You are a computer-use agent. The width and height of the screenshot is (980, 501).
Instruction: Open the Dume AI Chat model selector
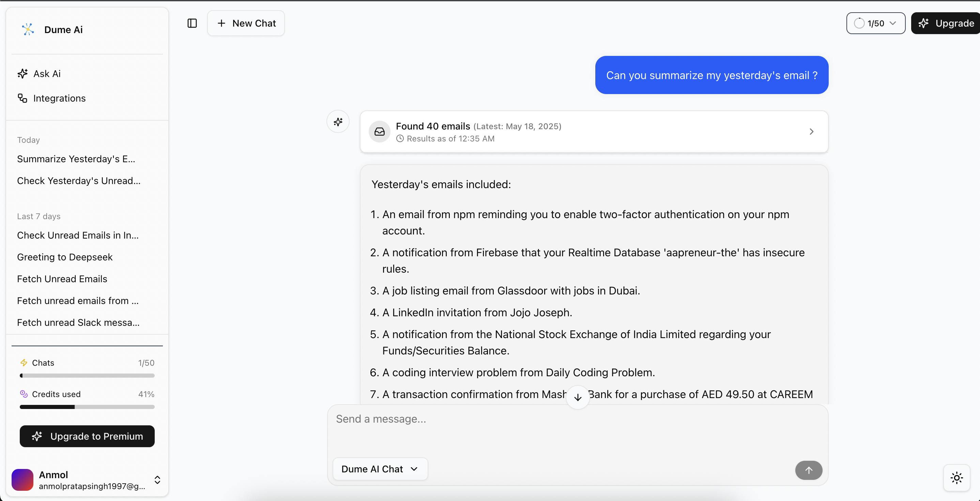379,469
